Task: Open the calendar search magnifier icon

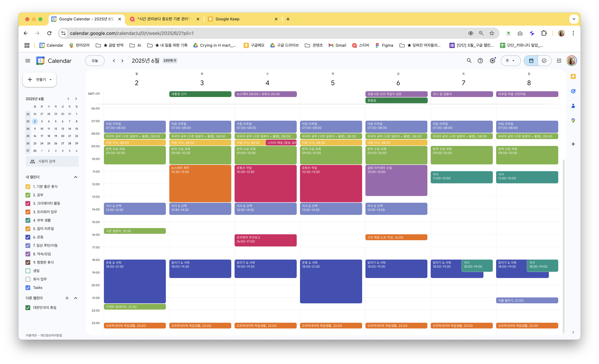Action: (x=469, y=61)
